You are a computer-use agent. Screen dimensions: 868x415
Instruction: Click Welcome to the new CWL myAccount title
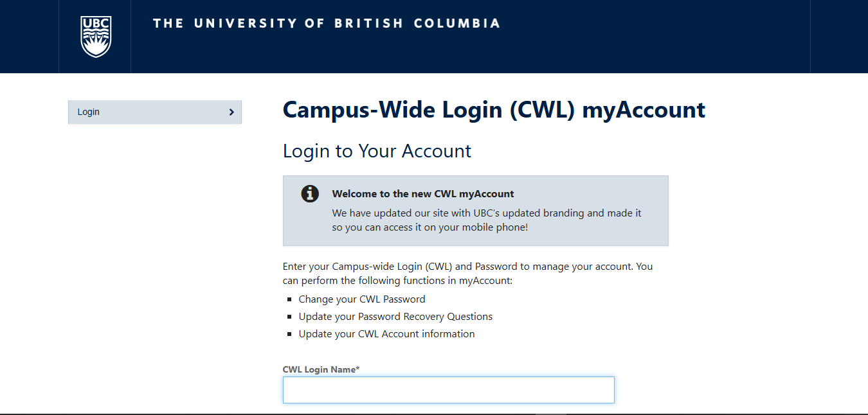pos(422,193)
